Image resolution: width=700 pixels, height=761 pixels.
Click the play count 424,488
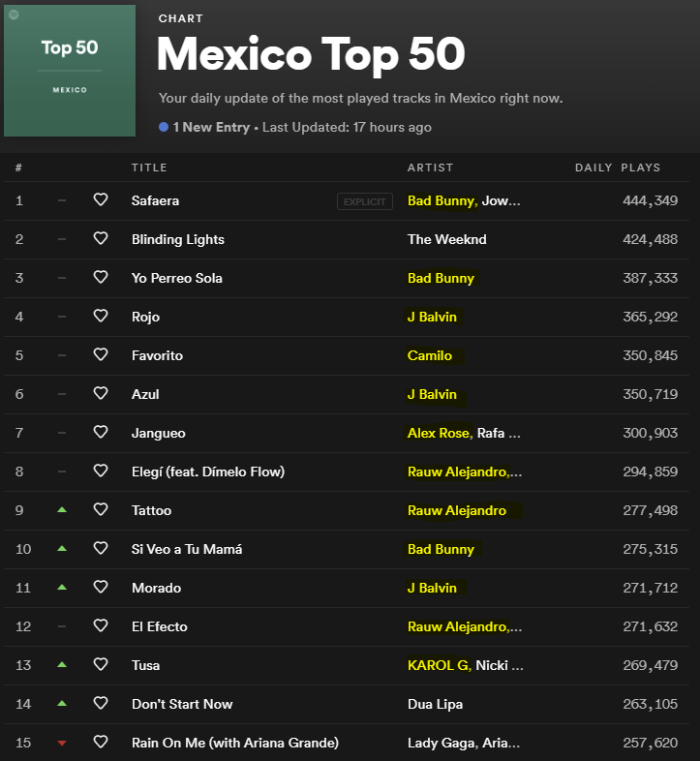pyautogui.click(x=650, y=239)
